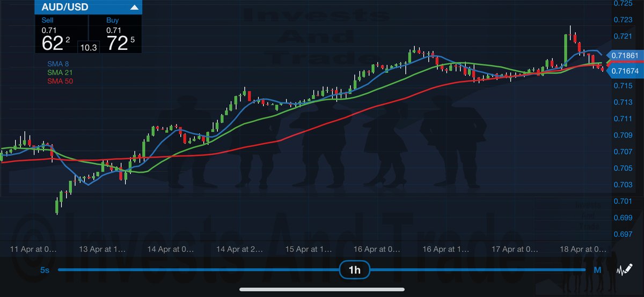The image size is (644, 297).
Task: Click the spread value 10.3
Action: click(89, 47)
